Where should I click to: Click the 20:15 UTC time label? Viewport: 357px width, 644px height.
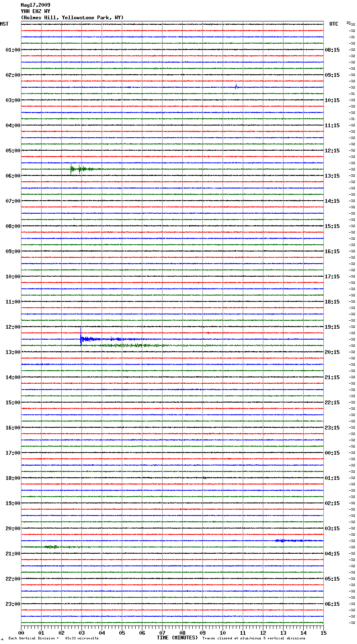tap(332, 352)
